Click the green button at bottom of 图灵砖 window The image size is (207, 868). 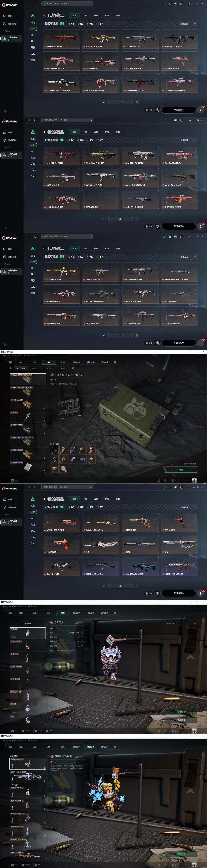coord(181,854)
